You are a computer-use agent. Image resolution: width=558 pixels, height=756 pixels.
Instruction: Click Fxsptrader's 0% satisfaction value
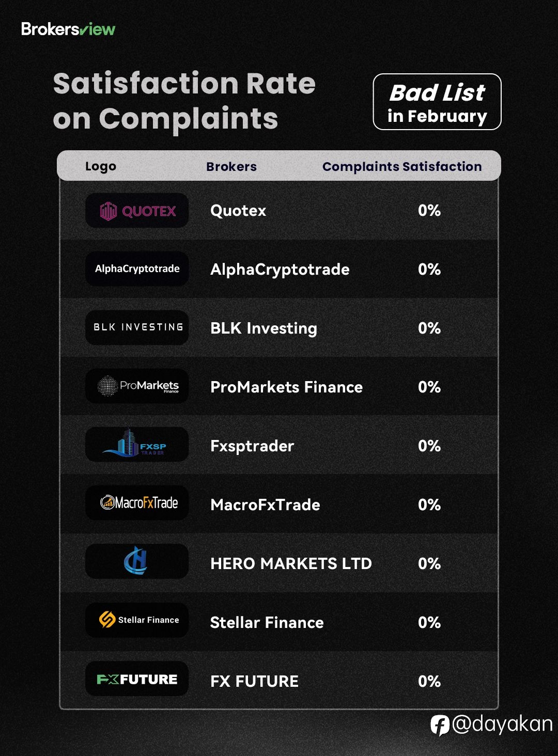pyautogui.click(x=429, y=446)
